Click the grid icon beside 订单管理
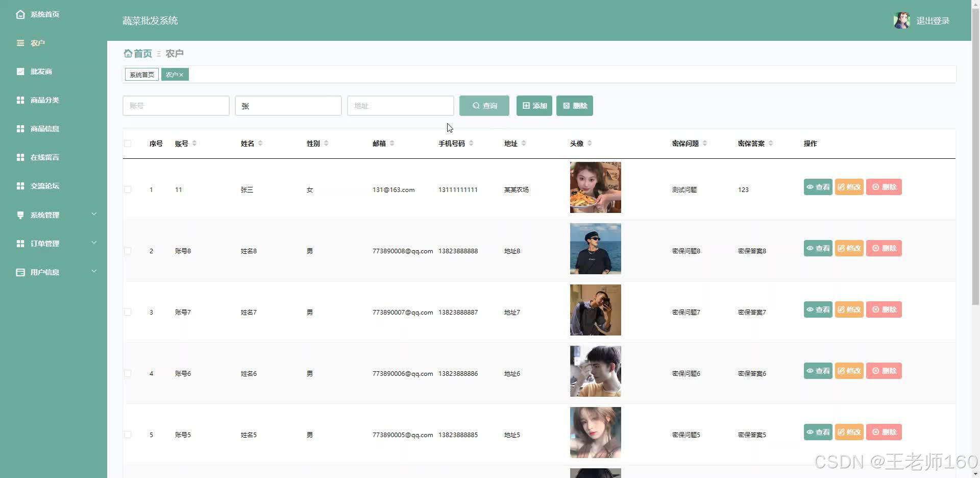The width and height of the screenshot is (980, 478). point(20,244)
